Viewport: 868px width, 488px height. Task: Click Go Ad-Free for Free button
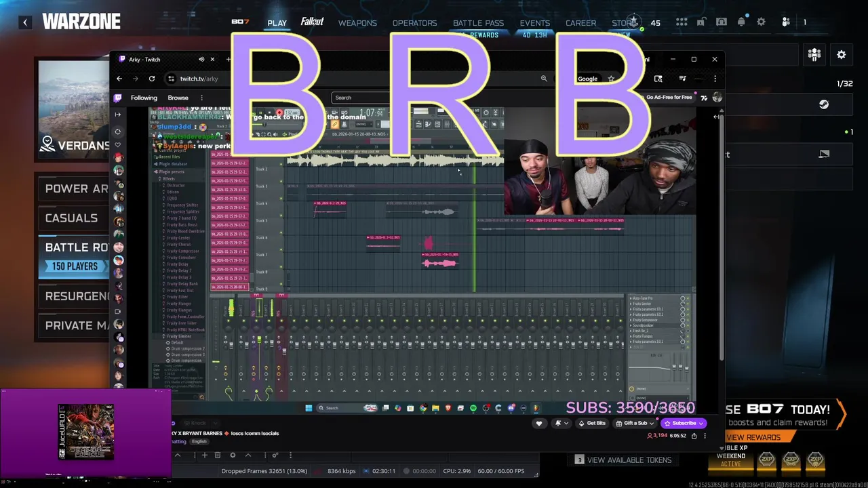(x=668, y=98)
